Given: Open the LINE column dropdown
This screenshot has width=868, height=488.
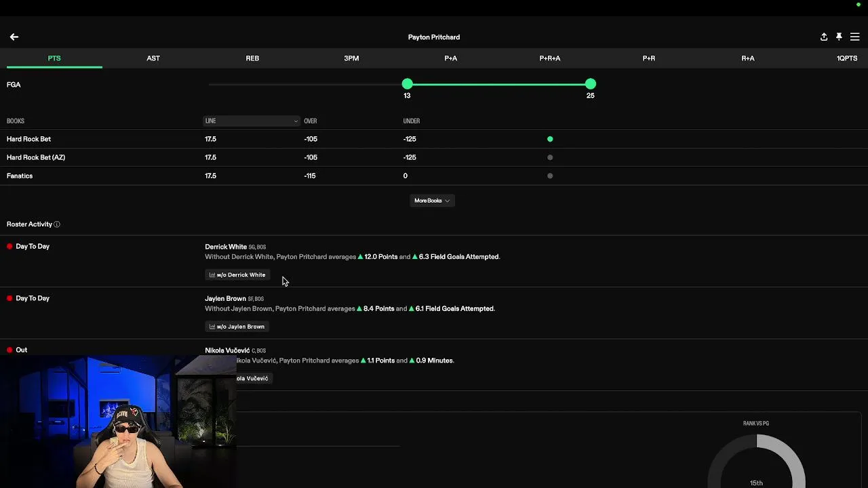Looking at the screenshot, I should click(x=252, y=121).
